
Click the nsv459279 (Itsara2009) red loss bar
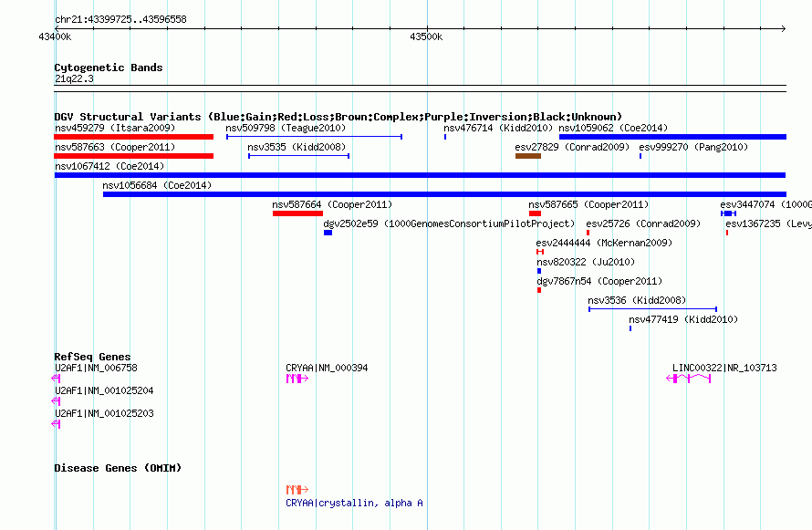pyautogui.click(x=133, y=137)
